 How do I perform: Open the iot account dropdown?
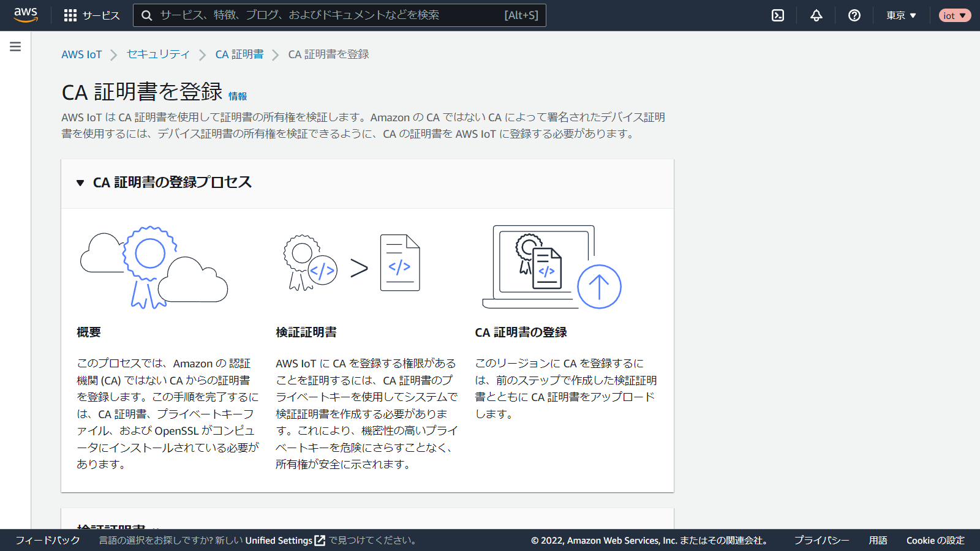[954, 15]
